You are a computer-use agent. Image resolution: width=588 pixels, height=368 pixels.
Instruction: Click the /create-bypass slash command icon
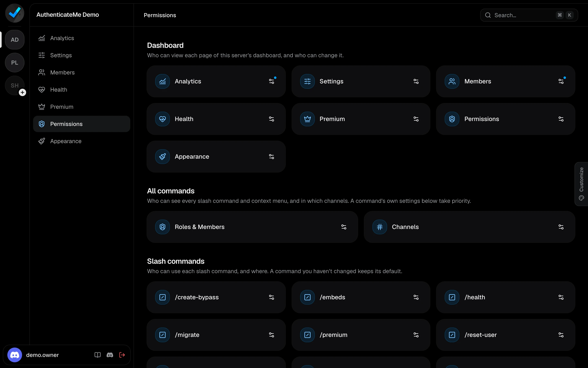pos(162,297)
